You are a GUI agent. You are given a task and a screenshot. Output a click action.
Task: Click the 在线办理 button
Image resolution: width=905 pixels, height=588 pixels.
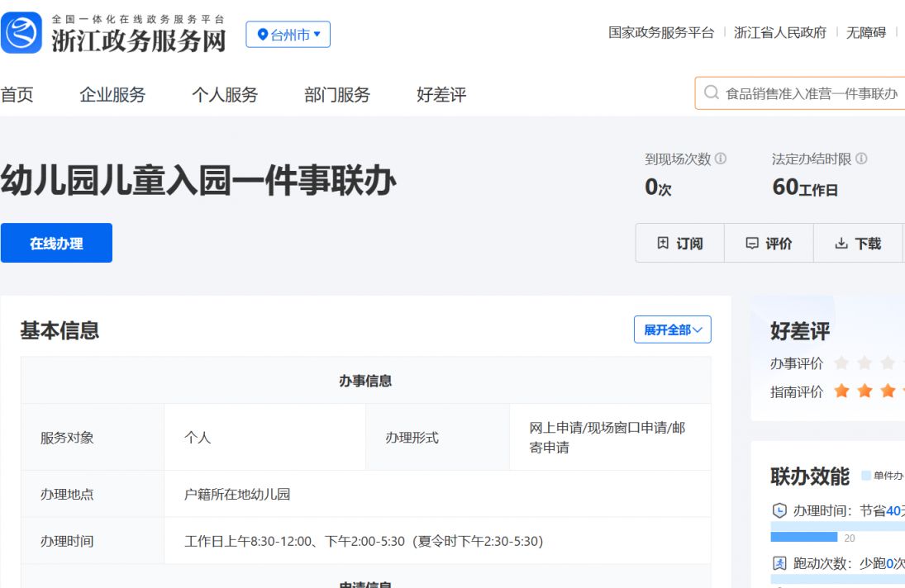click(x=56, y=244)
